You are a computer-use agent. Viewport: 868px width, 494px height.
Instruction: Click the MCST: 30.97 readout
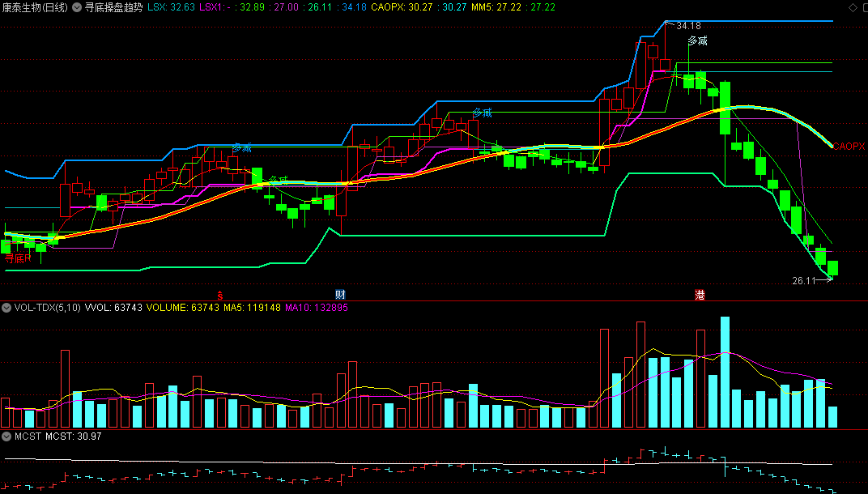click(x=73, y=437)
